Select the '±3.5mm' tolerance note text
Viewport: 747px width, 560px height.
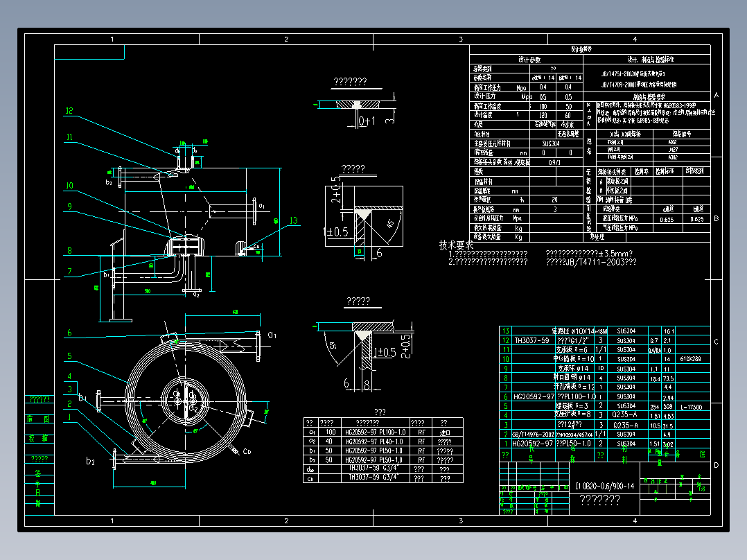(613, 254)
